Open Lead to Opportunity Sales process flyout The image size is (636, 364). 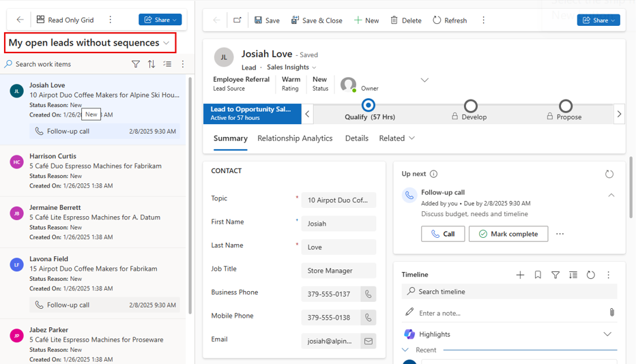pos(252,114)
